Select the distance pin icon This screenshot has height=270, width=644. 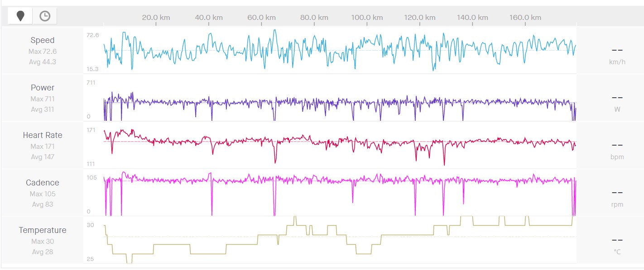click(x=20, y=16)
